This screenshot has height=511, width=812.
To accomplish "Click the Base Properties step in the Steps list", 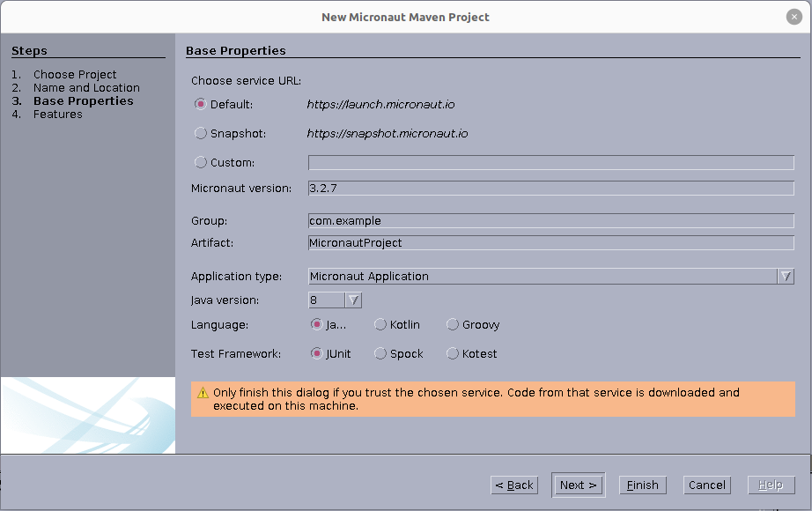I will (x=84, y=101).
